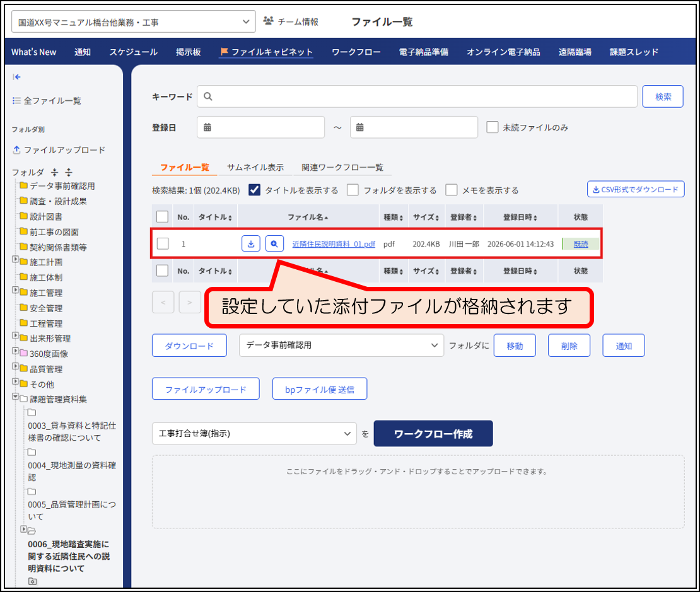Click the start date calendar icon
700x592 pixels.
(207, 127)
